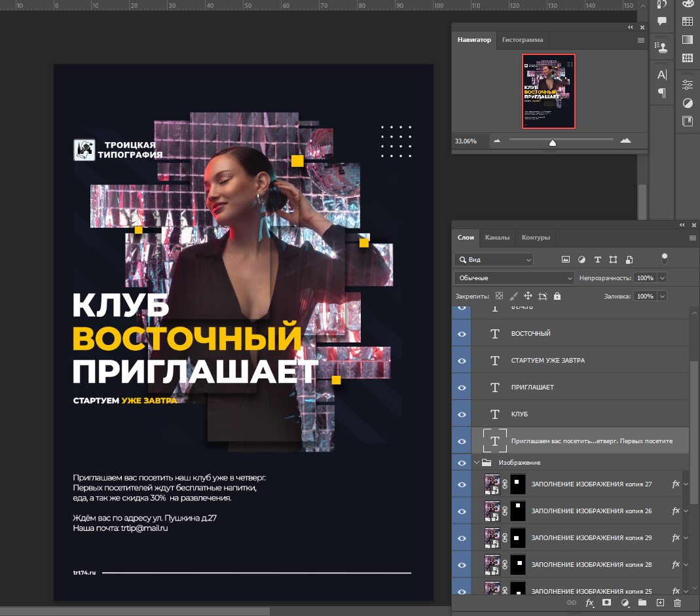Open the Clone Source stamp panel icon

coord(661,48)
